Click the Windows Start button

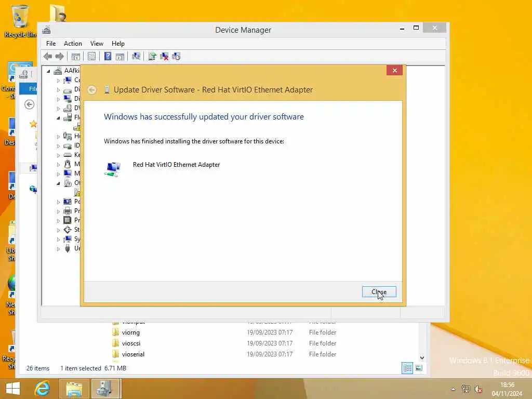coord(13,389)
